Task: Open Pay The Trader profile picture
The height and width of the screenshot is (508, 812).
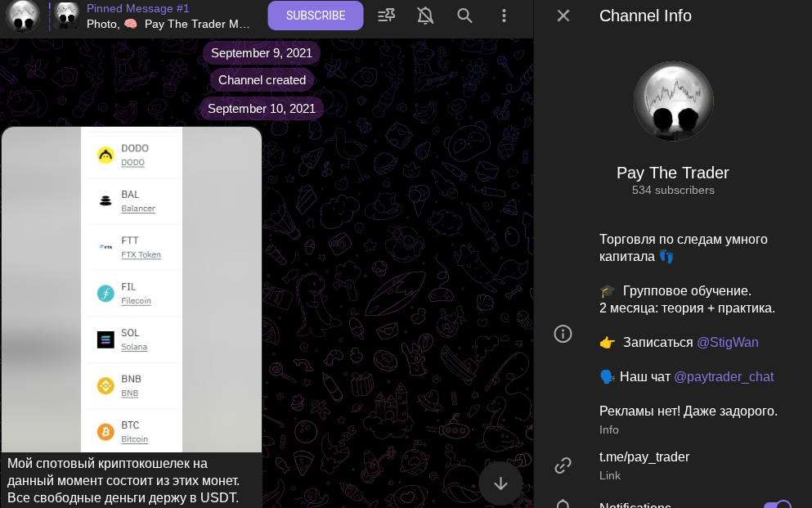Action: point(673,101)
